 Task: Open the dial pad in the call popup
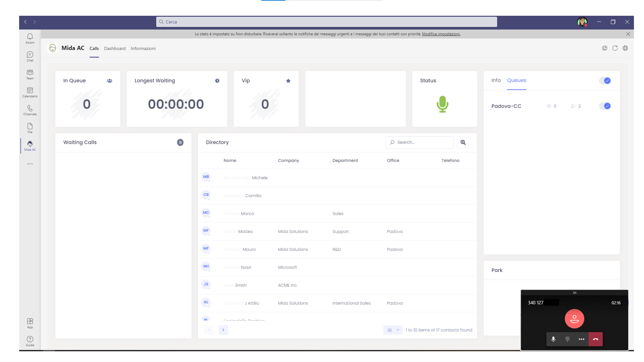point(568,339)
